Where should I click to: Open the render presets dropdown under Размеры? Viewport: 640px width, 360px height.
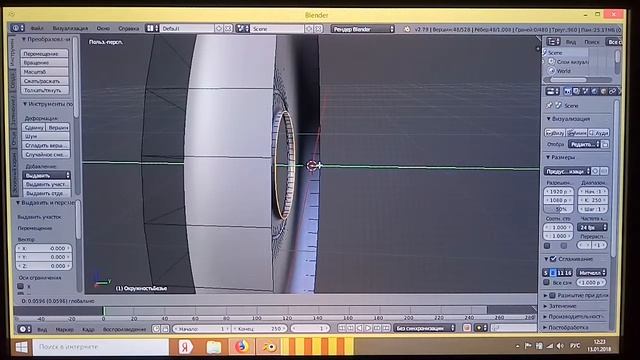(567, 171)
